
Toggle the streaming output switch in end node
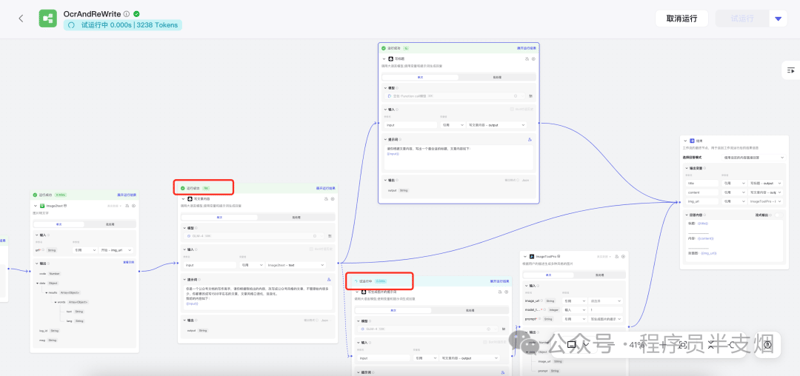tap(778, 216)
